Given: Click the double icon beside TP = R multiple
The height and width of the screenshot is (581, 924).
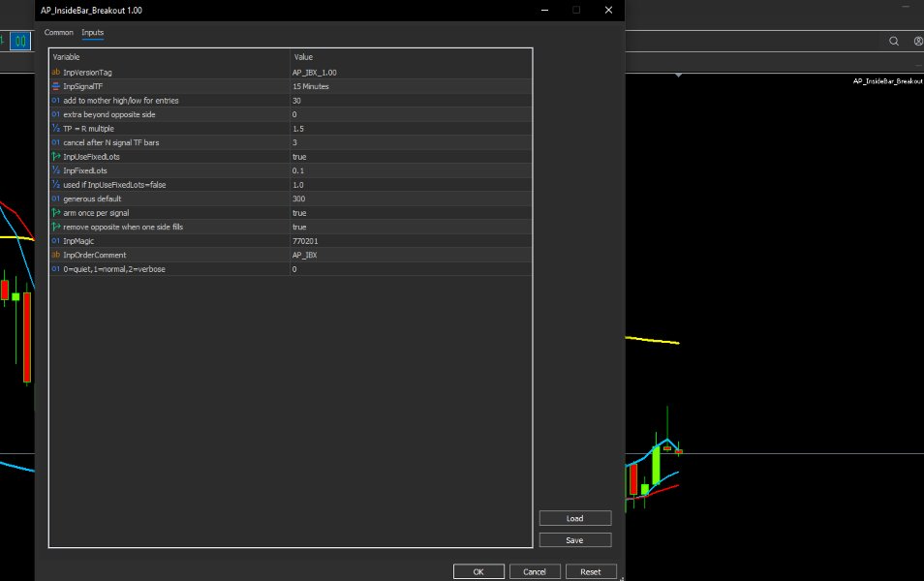Looking at the screenshot, I should 56,129.
